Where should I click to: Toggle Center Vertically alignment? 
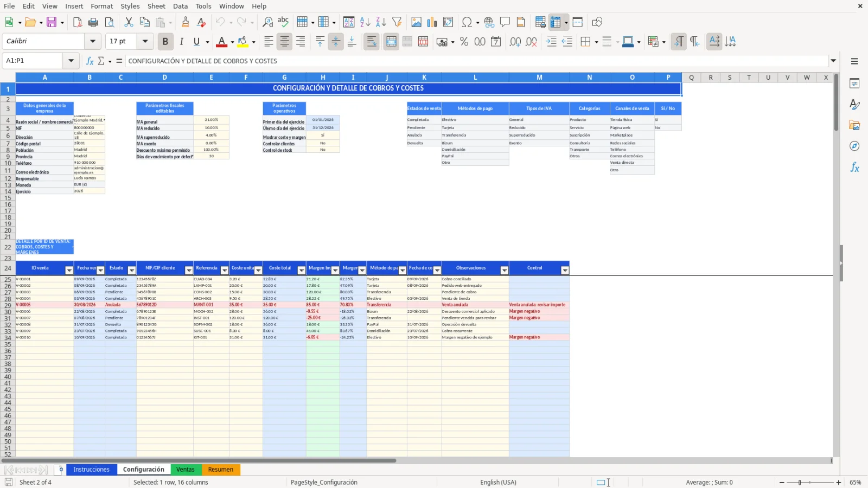336,41
